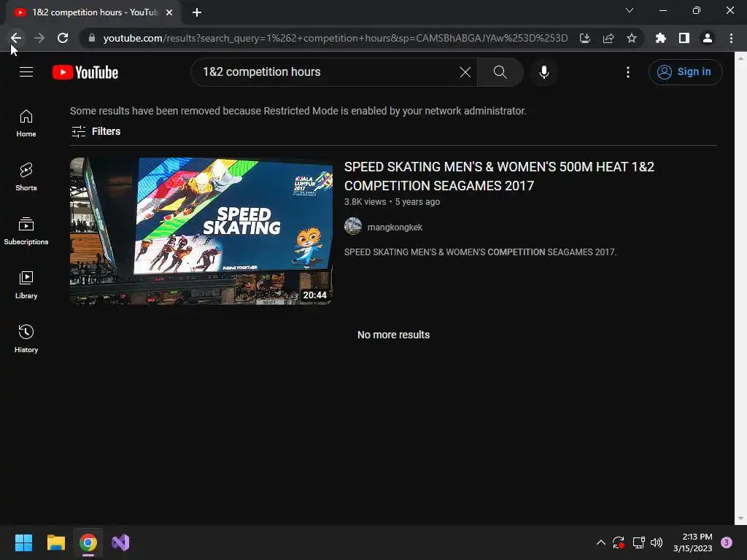Open the search Filters panel

pos(96,131)
